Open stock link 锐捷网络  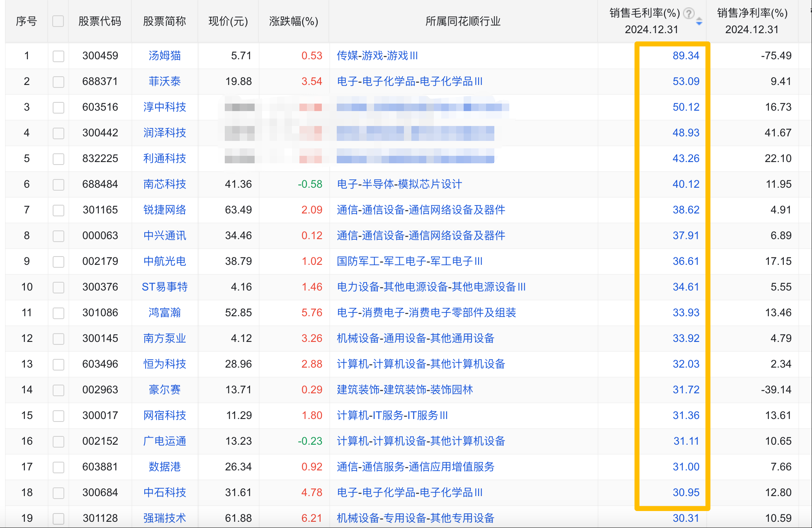(x=165, y=210)
